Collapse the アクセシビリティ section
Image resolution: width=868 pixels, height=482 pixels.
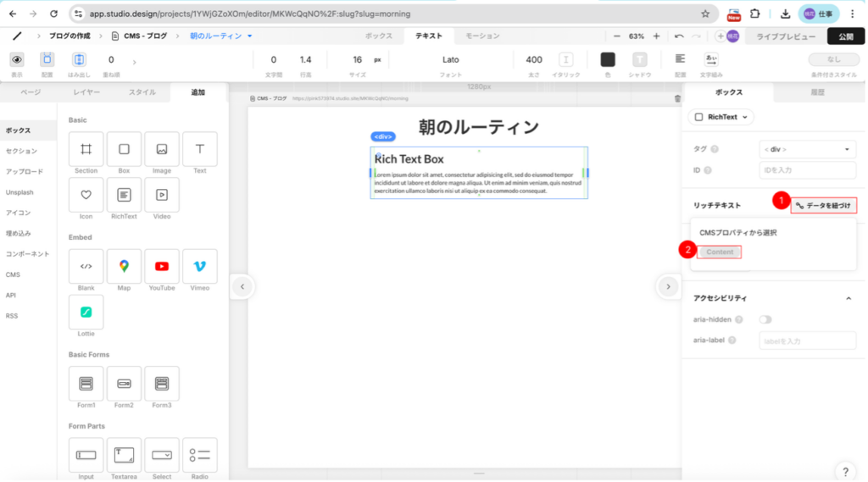click(849, 298)
